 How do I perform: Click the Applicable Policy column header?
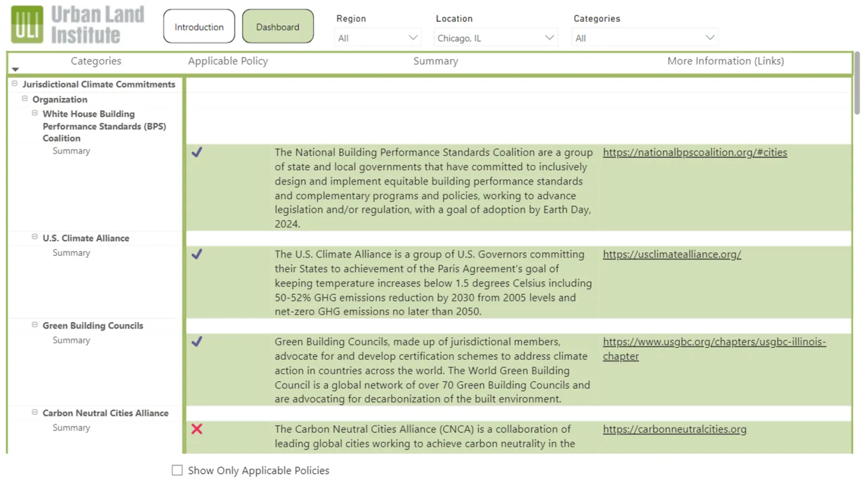pyautogui.click(x=228, y=61)
